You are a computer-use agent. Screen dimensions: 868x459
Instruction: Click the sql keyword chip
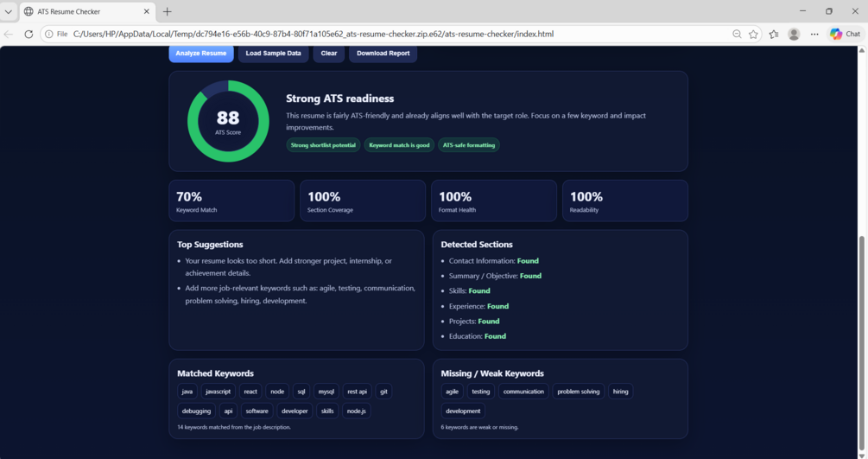coord(301,392)
